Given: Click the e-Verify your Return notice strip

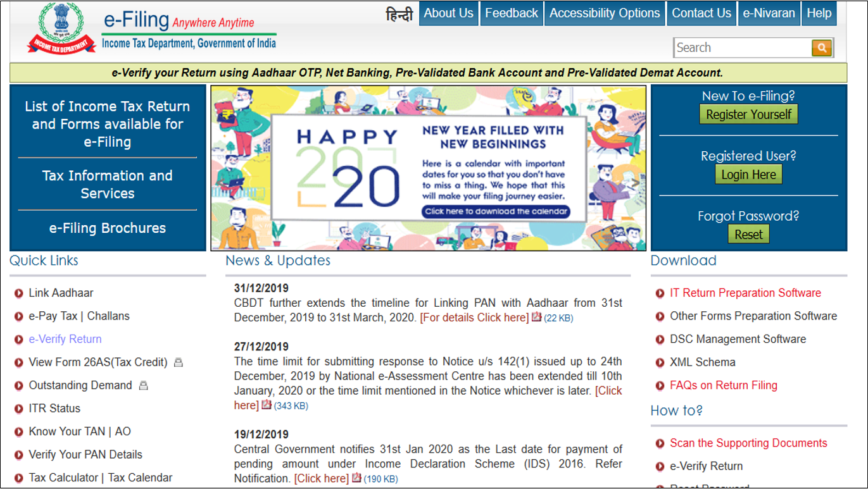Looking at the screenshot, I should tap(428, 73).
